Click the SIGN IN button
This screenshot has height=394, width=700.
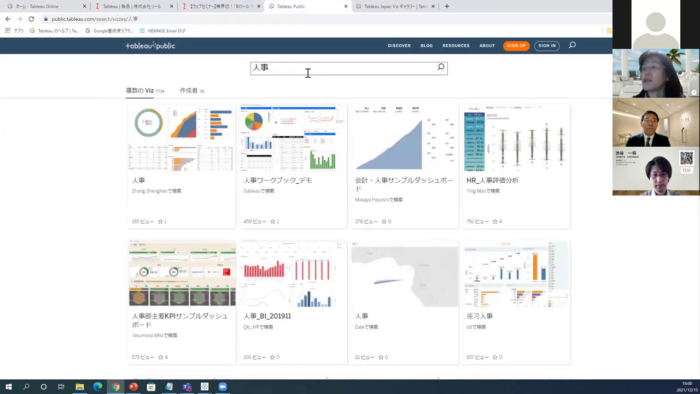click(547, 46)
